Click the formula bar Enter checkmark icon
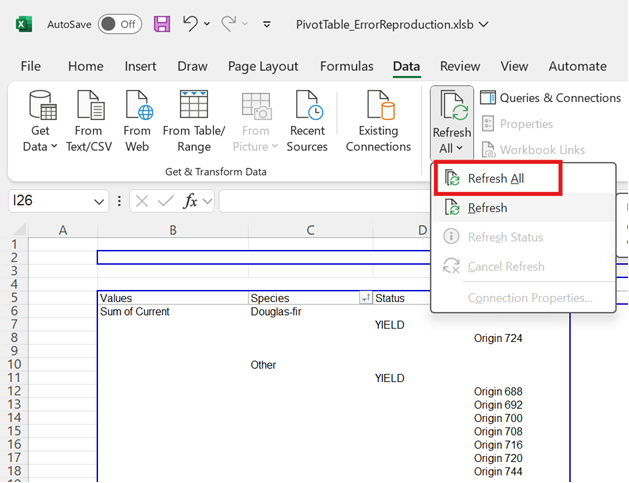The width and height of the screenshot is (629, 483). 166,201
